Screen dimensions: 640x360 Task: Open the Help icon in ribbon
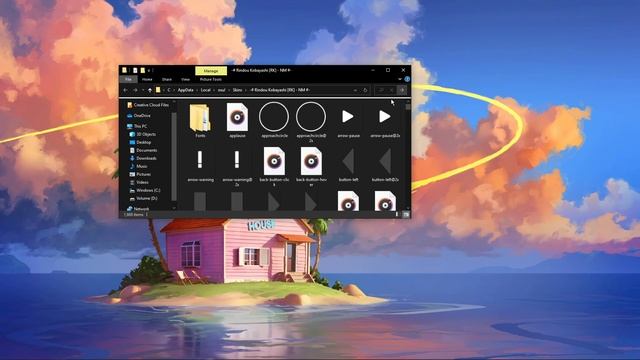pyautogui.click(x=407, y=79)
